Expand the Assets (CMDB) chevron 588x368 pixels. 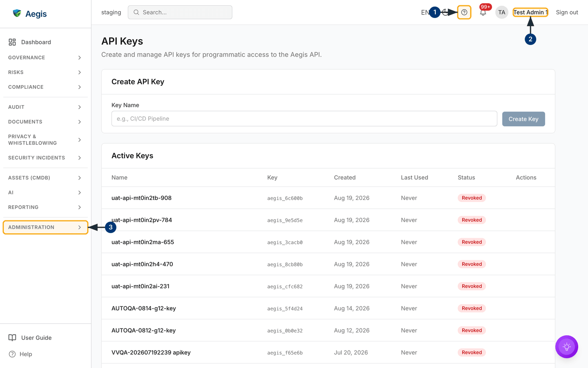click(80, 178)
